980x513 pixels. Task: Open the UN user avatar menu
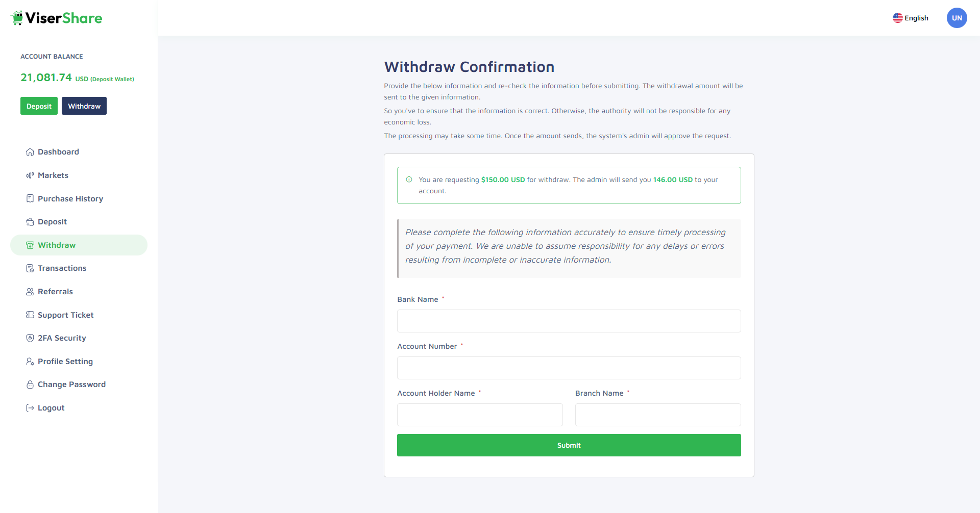tap(957, 18)
